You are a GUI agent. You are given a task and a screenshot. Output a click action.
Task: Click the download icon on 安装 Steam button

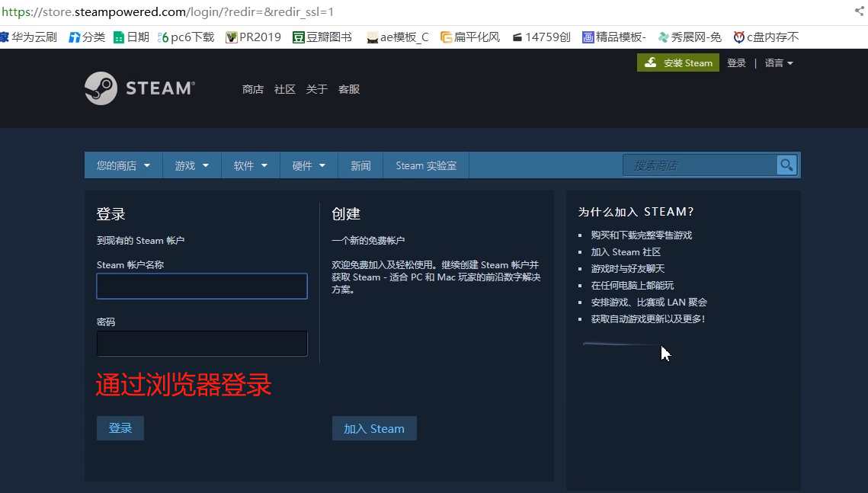(x=650, y=62)
